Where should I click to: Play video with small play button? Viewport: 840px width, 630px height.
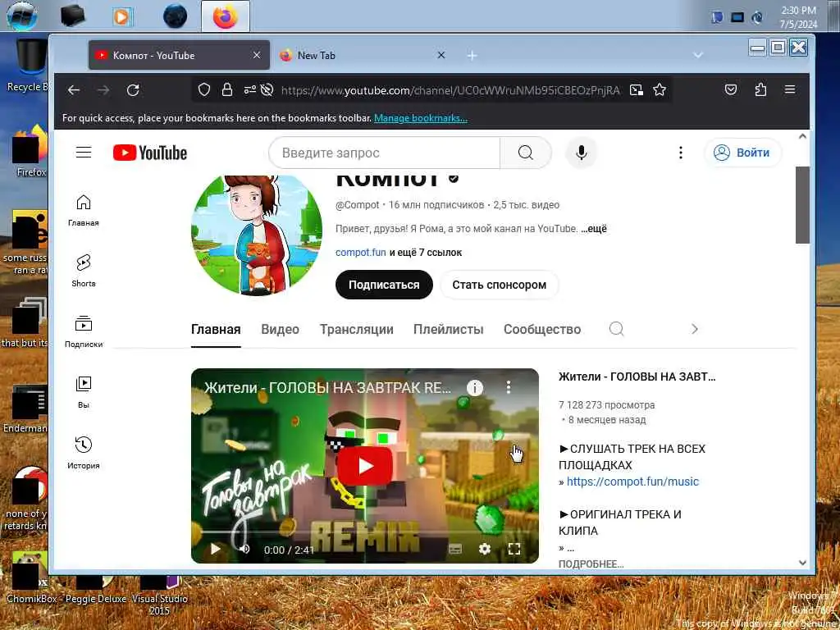216,549
